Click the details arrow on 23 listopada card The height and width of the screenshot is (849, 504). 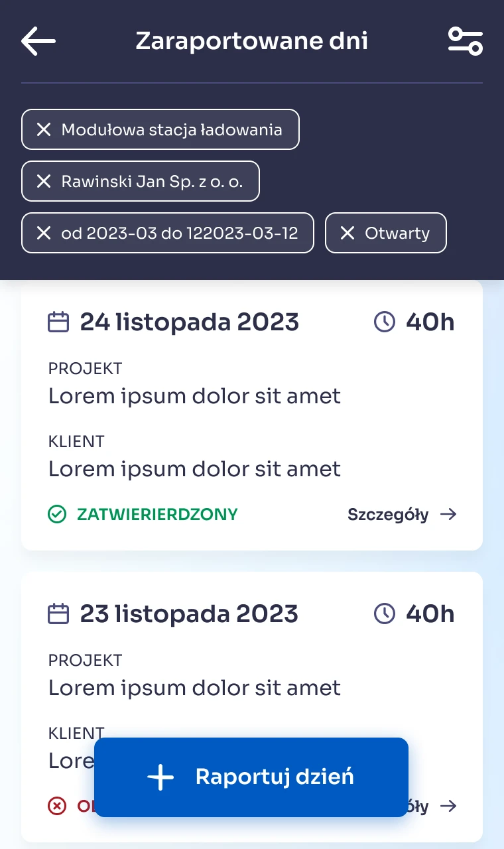tap(449, 806)
